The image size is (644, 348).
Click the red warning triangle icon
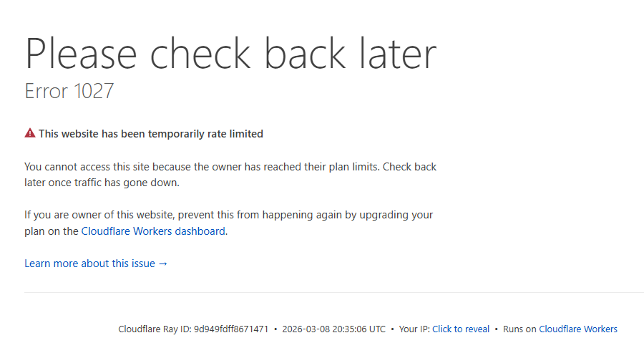[x=30, y=133]
